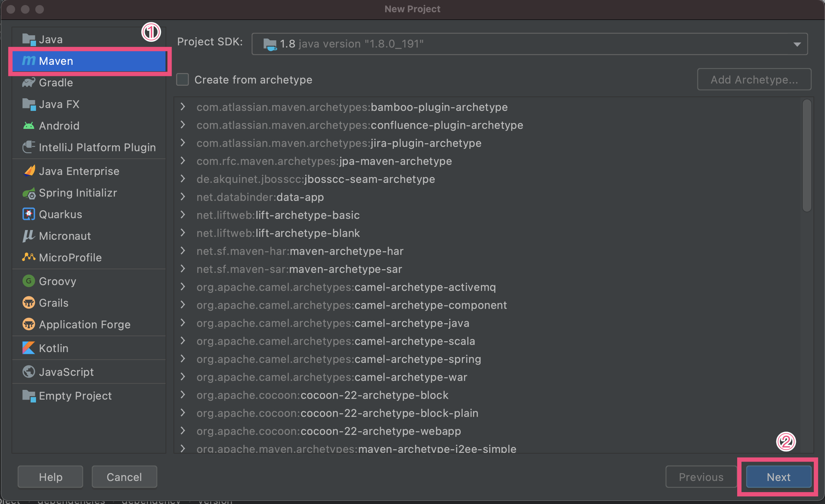Viewport: 825px width, 504px height.
Task: Select the Kotlin project icon
Action: [28, 348]
